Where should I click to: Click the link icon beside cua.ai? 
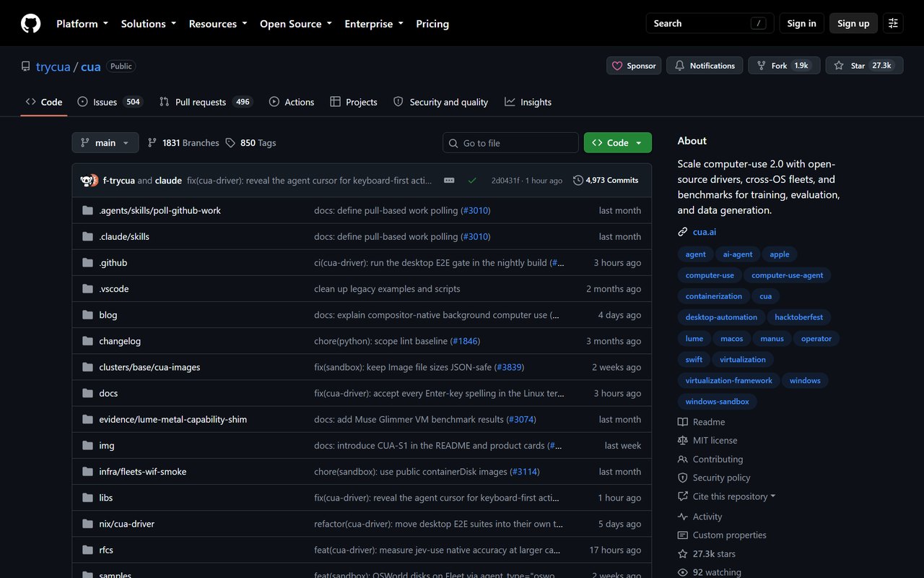point(683,232)
